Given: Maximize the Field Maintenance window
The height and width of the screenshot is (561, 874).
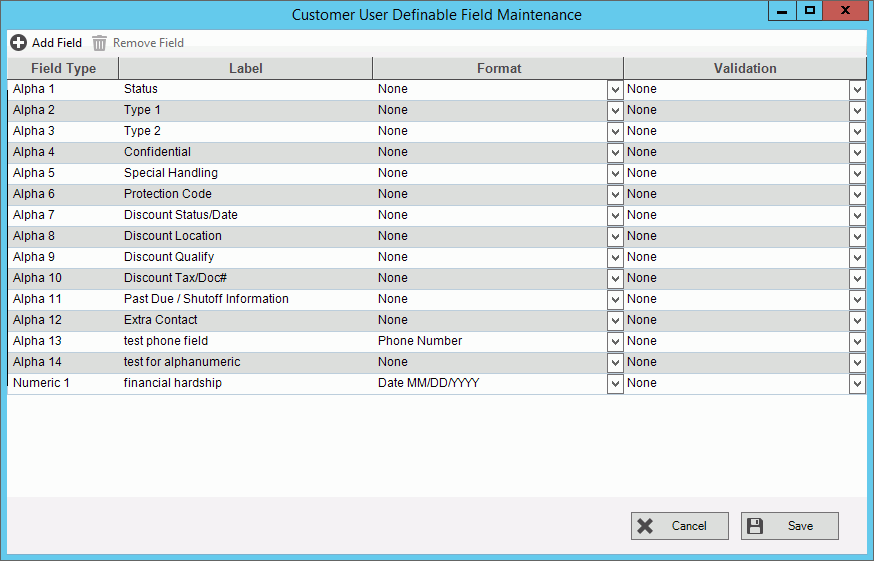Looking at the screenshot, I should tap(810, 11).
